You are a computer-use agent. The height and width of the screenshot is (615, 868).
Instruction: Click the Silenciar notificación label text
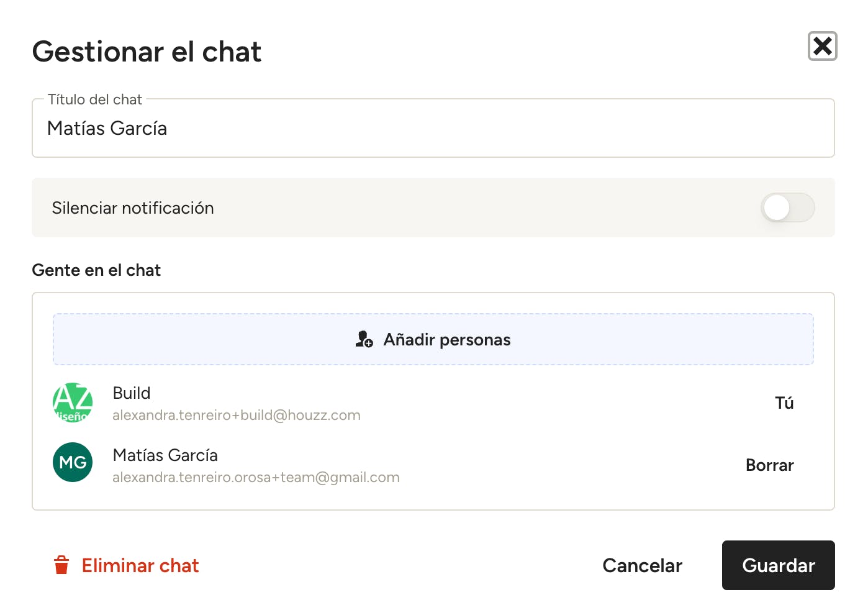[133, 208]
